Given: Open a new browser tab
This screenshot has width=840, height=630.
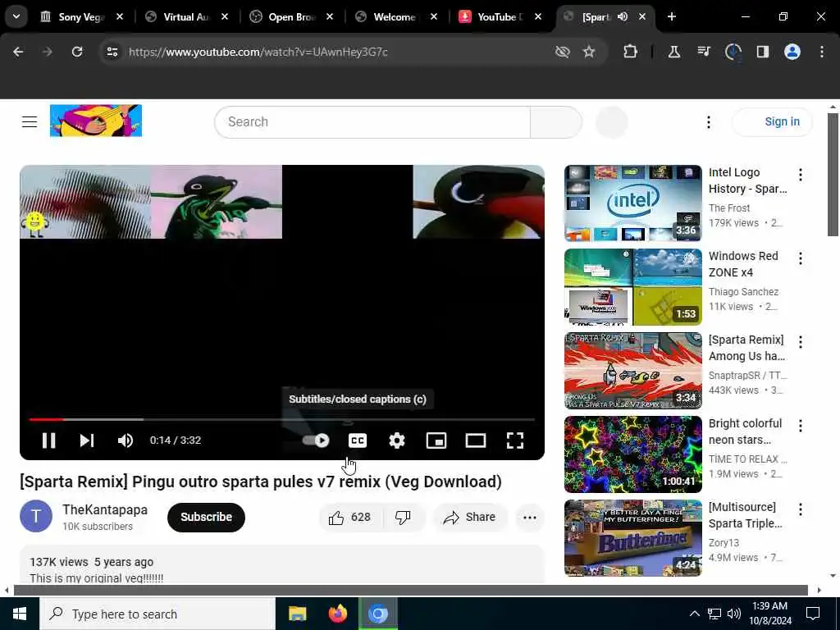Looking at the screenshot, I should (x=672, y=16).
